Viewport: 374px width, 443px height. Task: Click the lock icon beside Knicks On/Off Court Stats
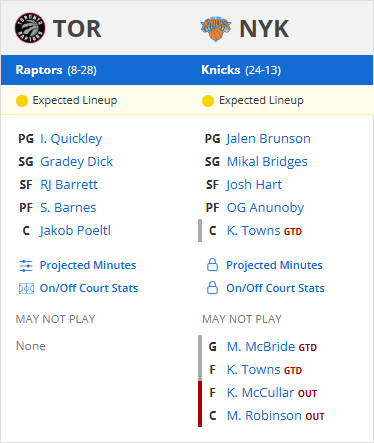click(212, 288)
